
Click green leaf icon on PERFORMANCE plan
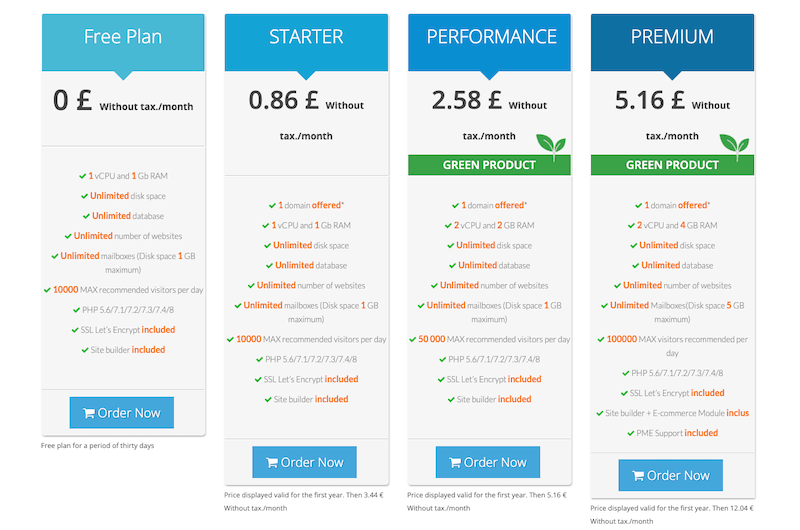[x=551, y=147]
